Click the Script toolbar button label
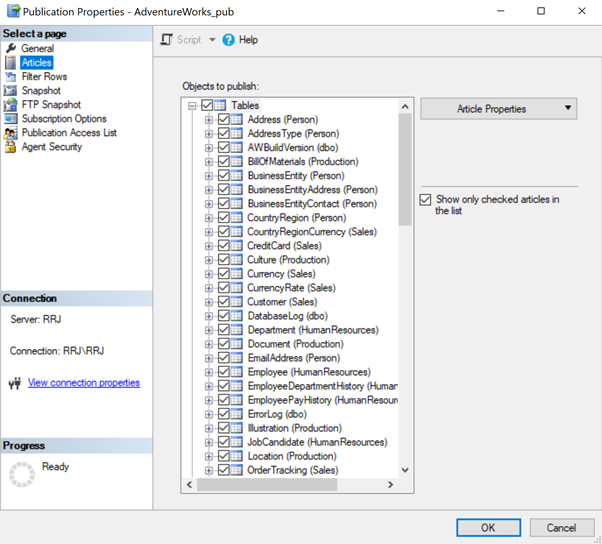 (x=189, y=40)
